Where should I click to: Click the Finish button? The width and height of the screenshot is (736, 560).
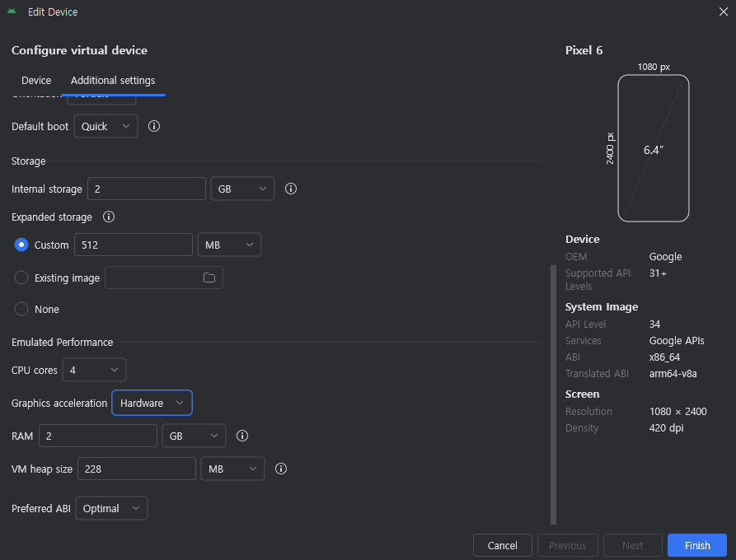pos(697,545)
